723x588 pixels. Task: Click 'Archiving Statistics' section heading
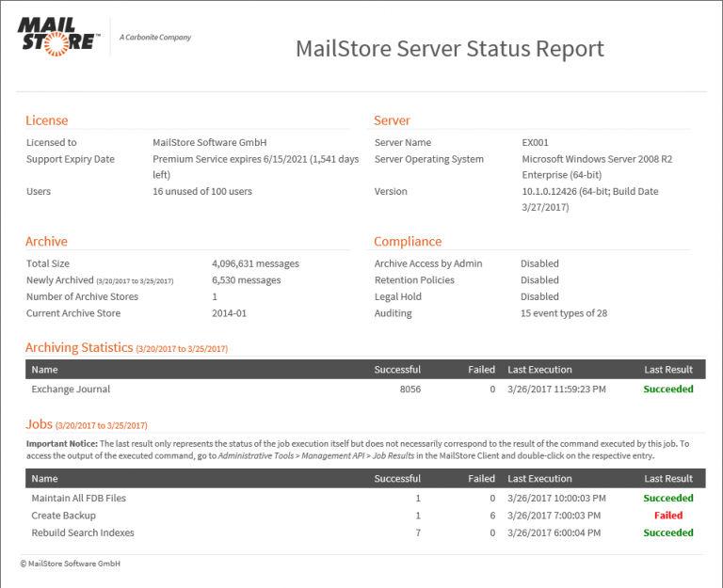[79, 347]
